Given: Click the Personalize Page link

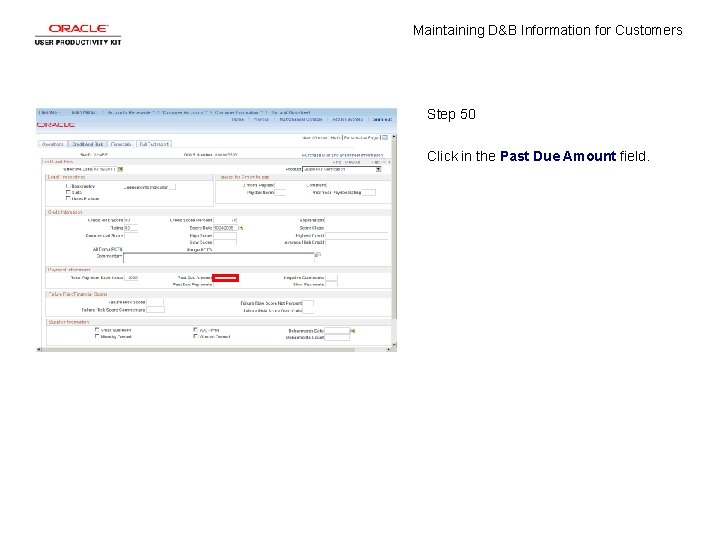Looking at the screenshot, I should point(361,138).
